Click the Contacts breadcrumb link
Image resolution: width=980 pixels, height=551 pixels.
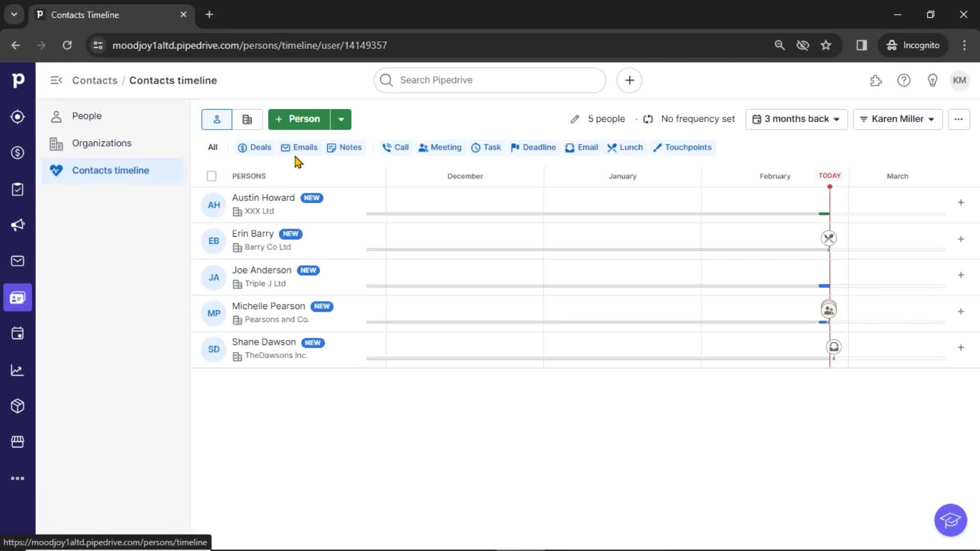pos(94,80)
